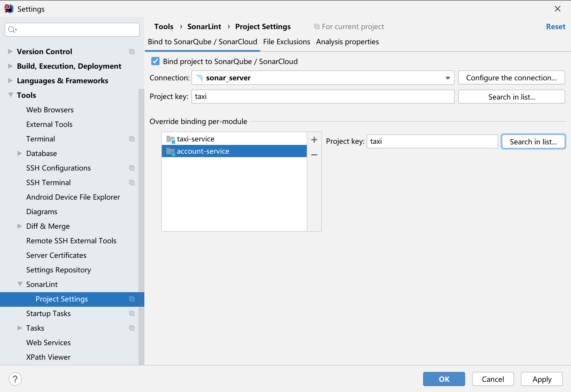571x392 pixels.
Task: Click the project-level icon beside Terminal
Action: coord(132,139)
